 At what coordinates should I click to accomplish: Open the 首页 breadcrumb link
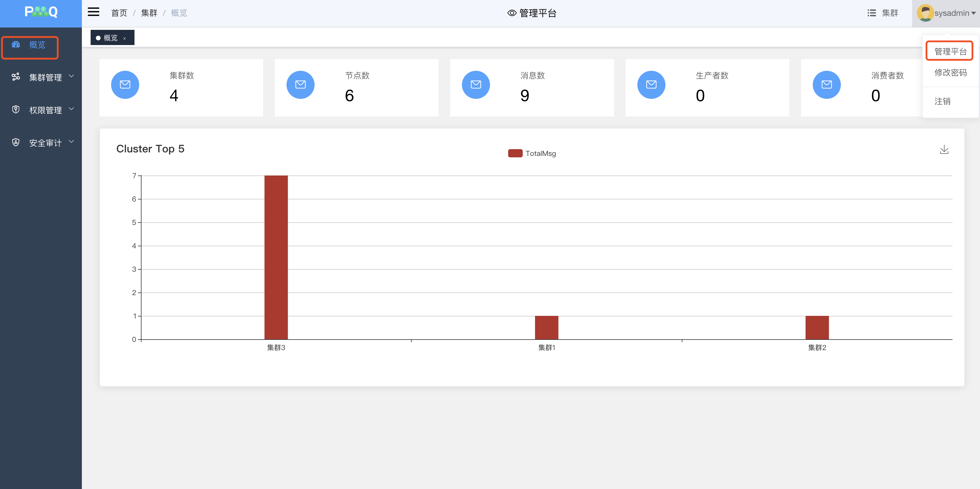pyautogui.click(x=119, y=13)
